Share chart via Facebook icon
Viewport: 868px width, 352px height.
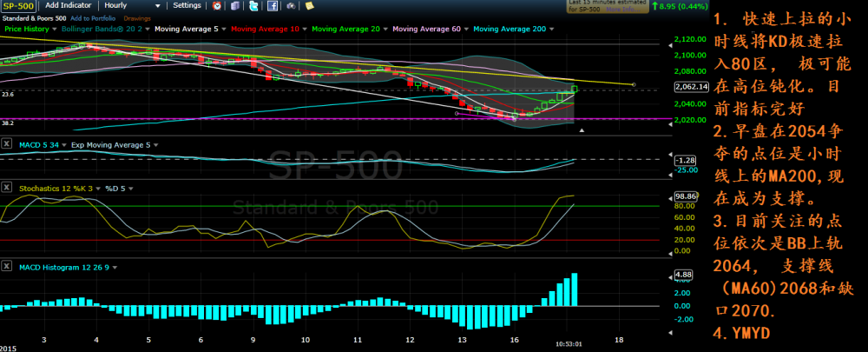(273, 6)
